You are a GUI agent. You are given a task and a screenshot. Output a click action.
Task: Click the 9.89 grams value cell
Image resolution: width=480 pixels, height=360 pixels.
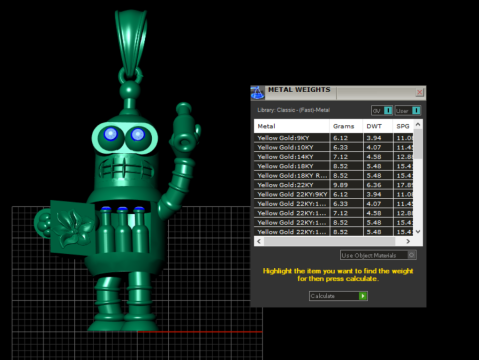coord(346,185)
